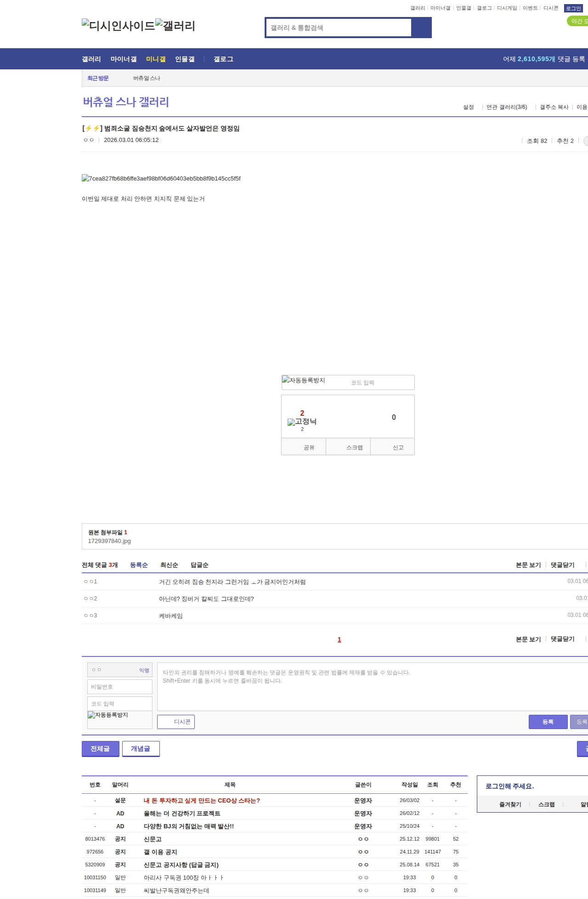Expand the 설정 menu in the gallery header
The image size is (588, 899).
[x=468, y=107]
